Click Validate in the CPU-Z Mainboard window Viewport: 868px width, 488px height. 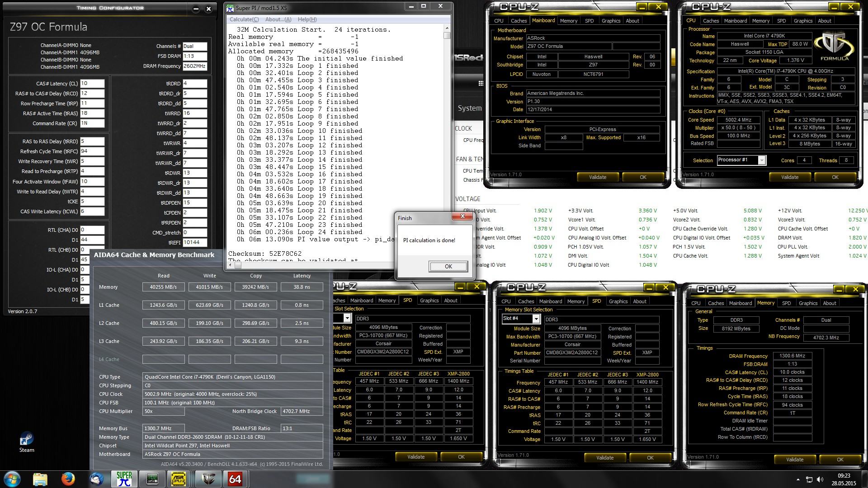coord(597,177)
